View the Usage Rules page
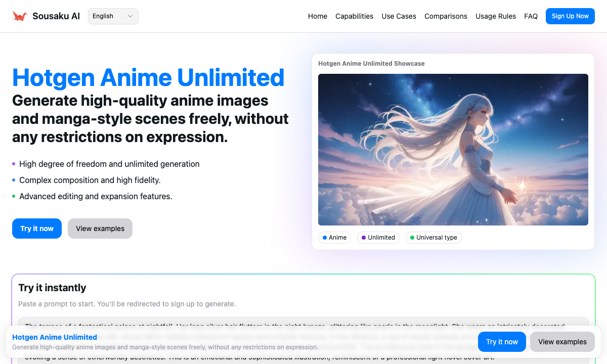This screenshot has height=364, width=607. pos(496,16)
